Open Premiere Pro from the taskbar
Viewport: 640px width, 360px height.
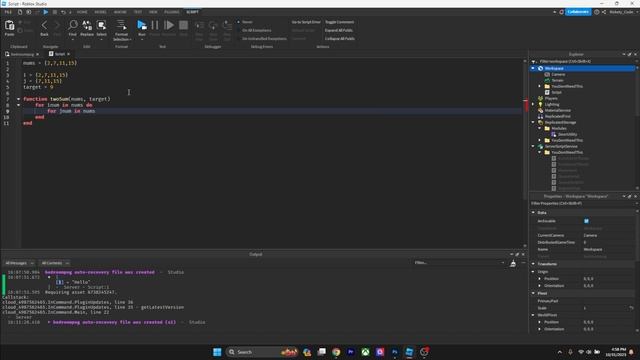[x=351, y=352]
